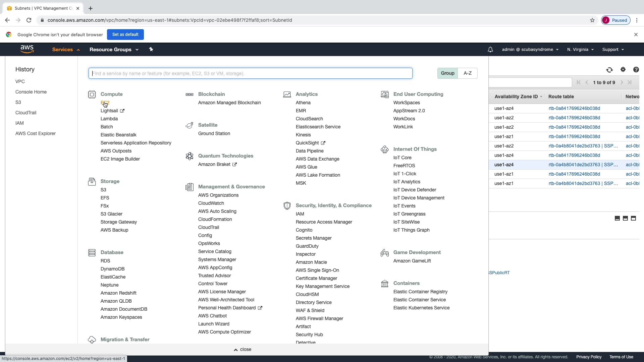This screenshot has height=362, width=644.
Task: Switch service list to A-Z view
Action: [x=468, y=73]
